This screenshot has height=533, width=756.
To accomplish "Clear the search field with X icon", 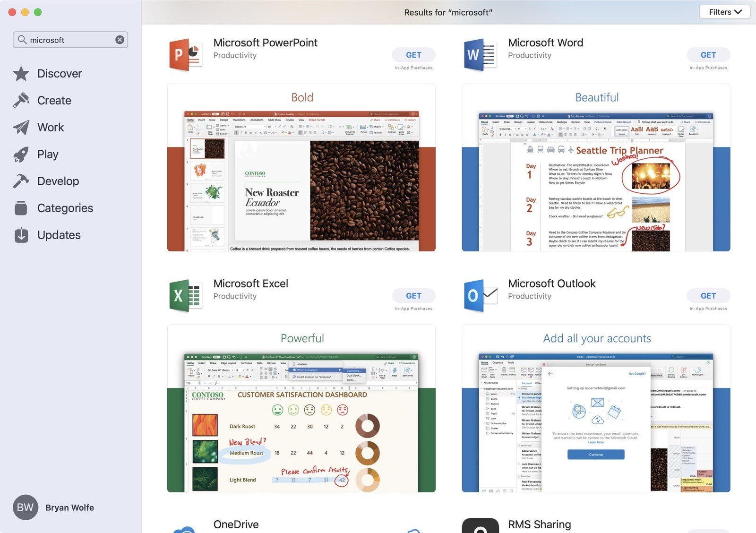I will 120,40.
